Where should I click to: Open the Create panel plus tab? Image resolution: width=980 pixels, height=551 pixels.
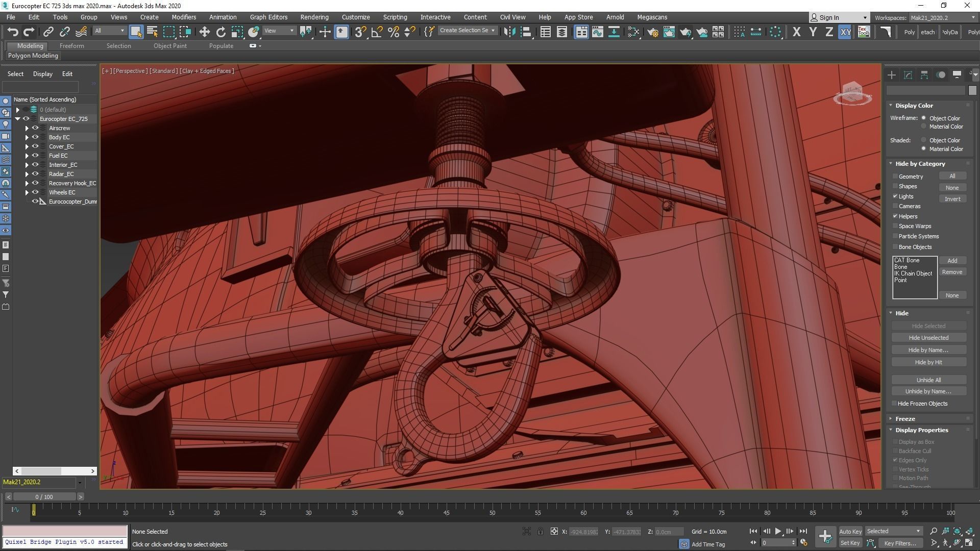[x=892, y=75]
